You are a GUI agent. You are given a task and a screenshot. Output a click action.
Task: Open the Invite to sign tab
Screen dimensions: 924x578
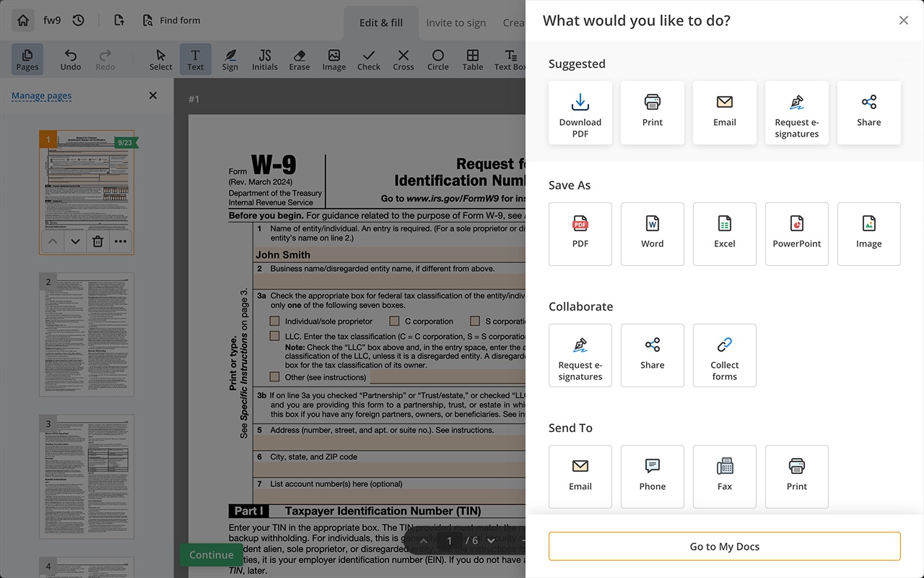456,22
